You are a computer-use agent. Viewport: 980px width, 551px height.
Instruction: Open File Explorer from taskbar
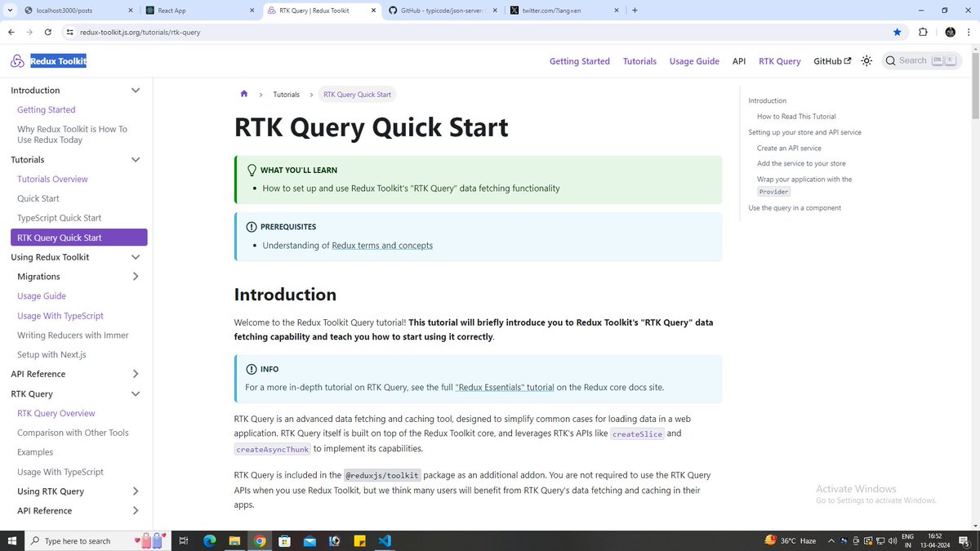234,540
